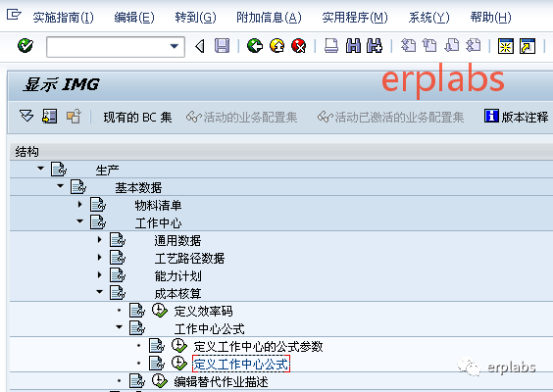Screen dimensions: 553x392
Task: Click the Save diskette icon
Action: click(223, 46)
